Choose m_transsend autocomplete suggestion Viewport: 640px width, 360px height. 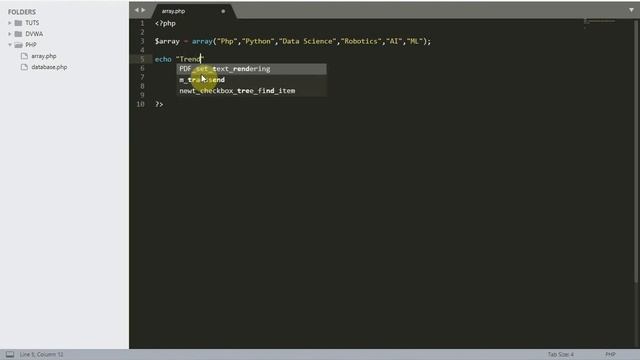coord(251,80)
